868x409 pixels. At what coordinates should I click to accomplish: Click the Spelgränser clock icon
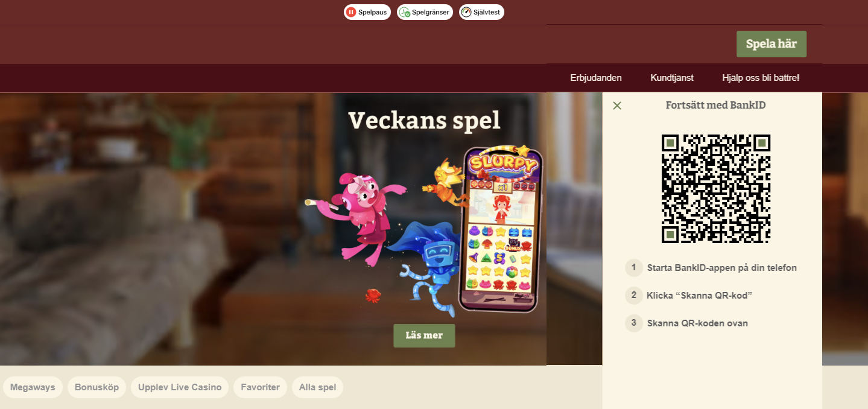(404, 12)
